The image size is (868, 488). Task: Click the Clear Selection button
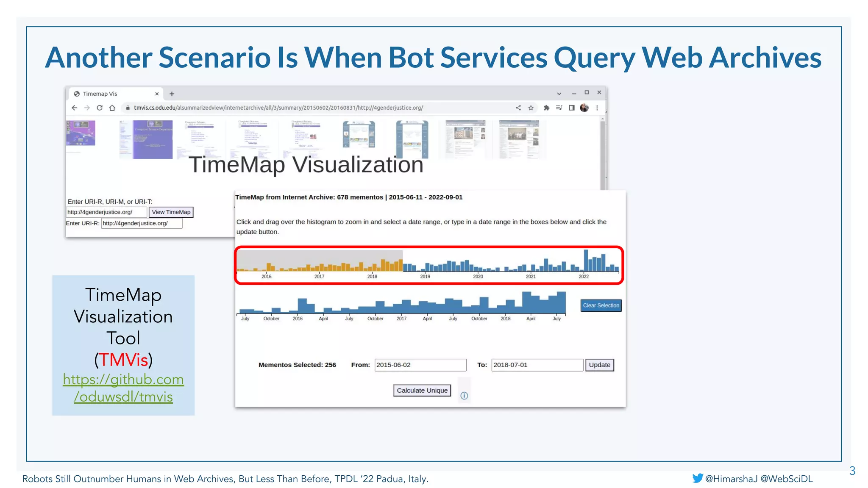pos(601,305)
